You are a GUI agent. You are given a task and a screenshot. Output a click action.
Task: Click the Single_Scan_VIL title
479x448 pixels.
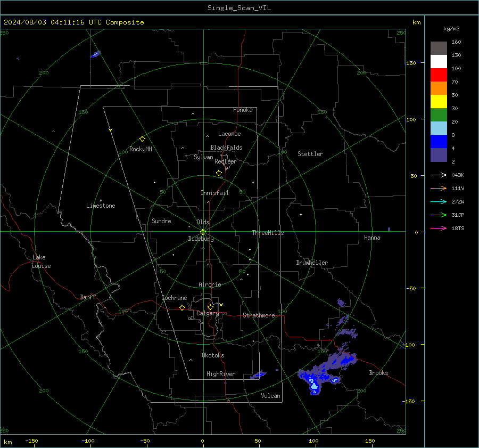(239, 8)
